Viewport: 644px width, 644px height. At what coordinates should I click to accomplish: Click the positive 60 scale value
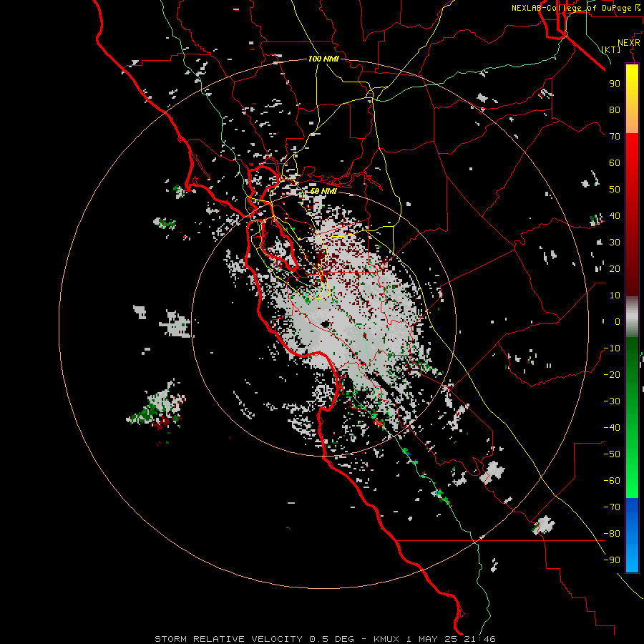tap(615, 162)
